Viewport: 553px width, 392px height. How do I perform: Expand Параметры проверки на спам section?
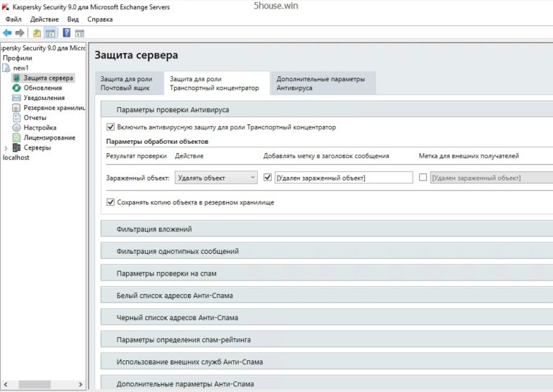pyautogui.click(x=327, y=273)
